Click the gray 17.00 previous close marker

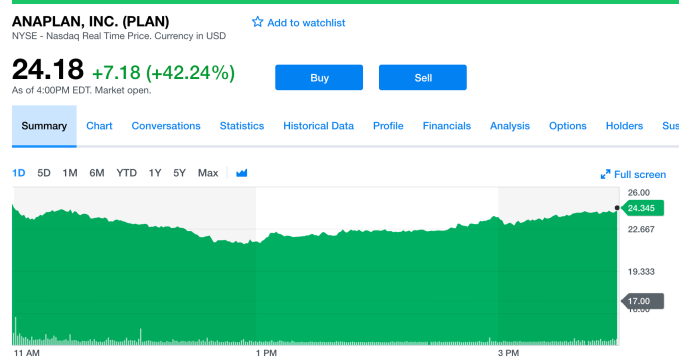coord(642,301)
